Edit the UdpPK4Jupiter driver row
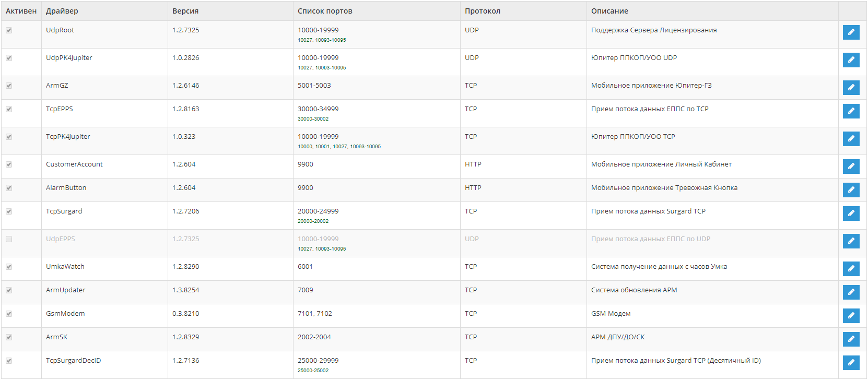The image size is (868, 380). point(851,60)
